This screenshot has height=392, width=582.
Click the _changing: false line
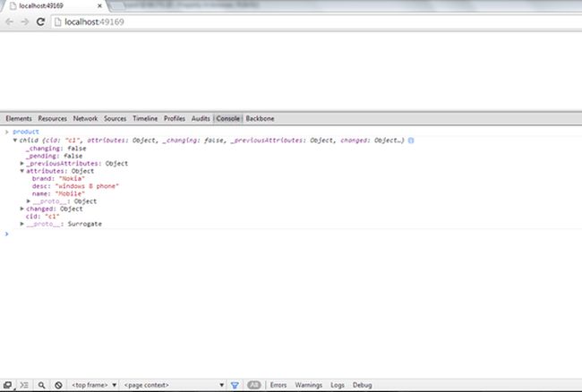(x=56, y=149)
